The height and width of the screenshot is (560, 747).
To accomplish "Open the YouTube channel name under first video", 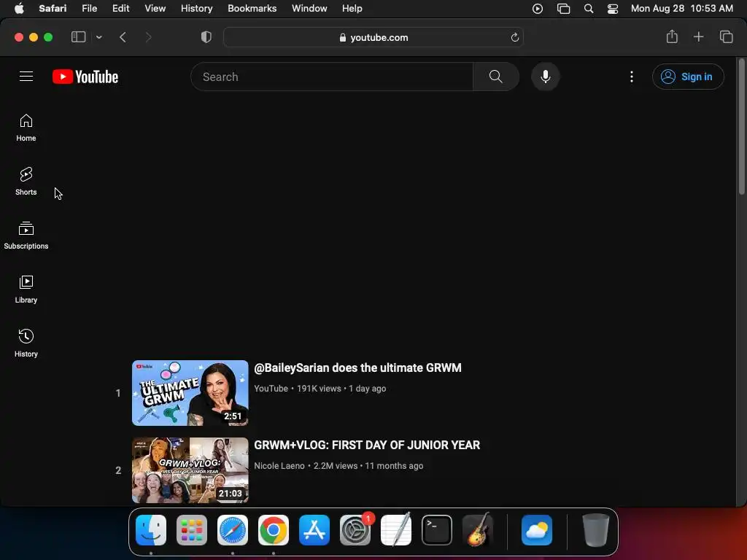I will (271, 389).
